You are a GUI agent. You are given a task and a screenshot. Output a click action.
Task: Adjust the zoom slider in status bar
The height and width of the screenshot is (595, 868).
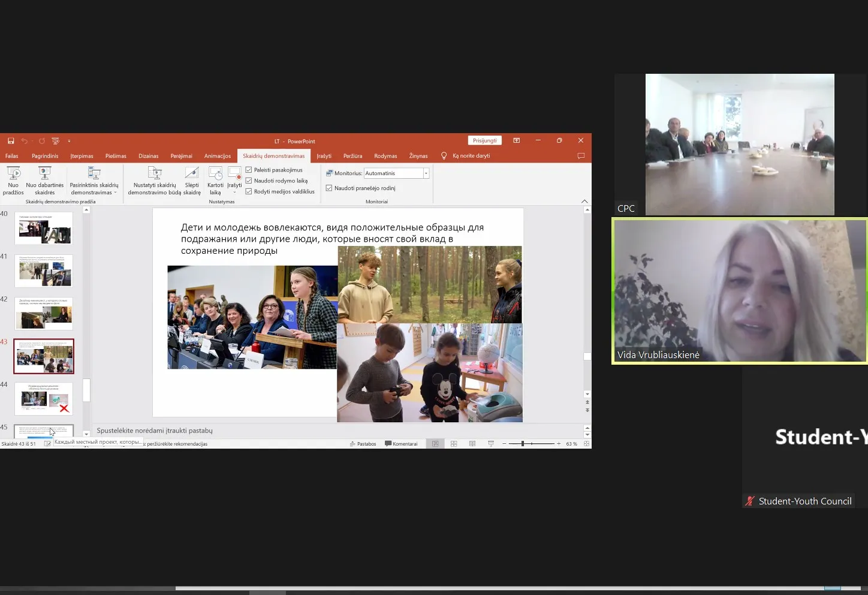click(523, 444)
